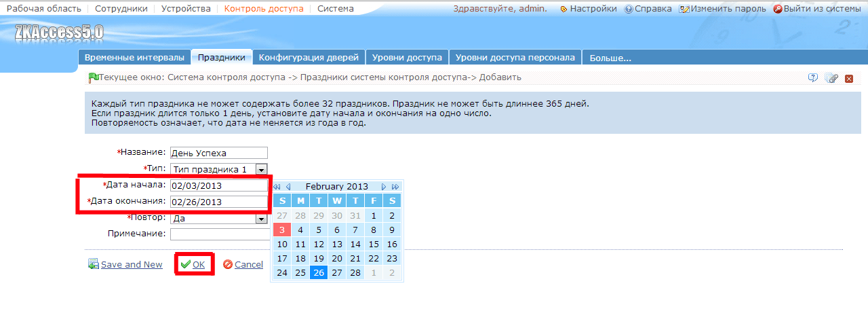Select day 21 in the calendar
Image resolution: width=868 pixels, height=326 pixels.
pyautogui.click(x=355, y=258)
